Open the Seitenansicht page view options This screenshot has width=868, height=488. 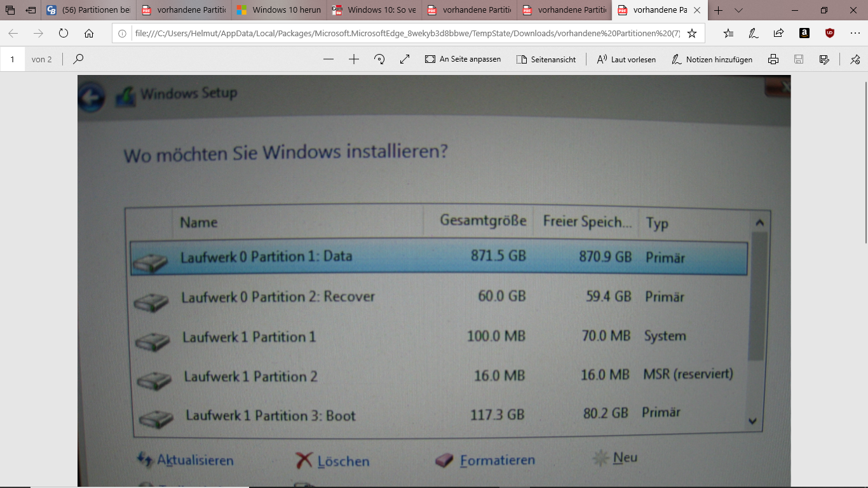coord(546,59)
